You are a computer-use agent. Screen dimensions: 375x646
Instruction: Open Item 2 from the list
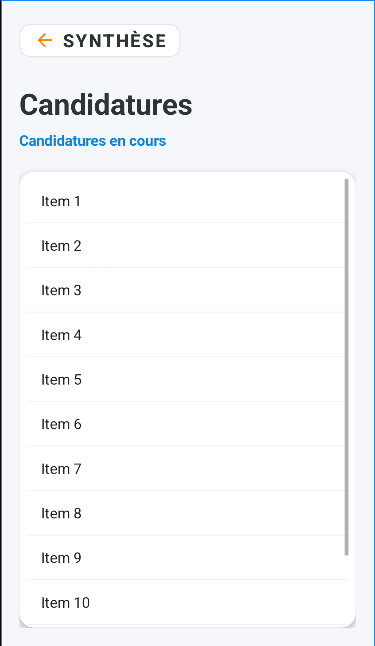coord(188,246)
